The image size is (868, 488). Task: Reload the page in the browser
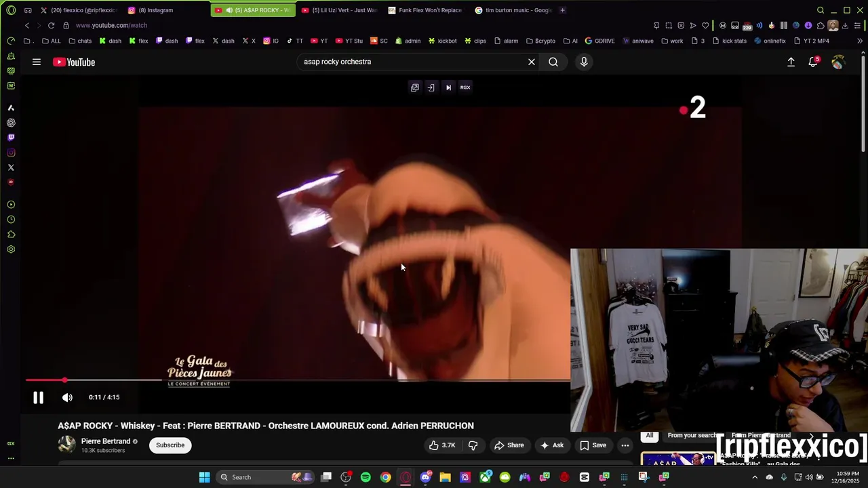pos(51,25)
